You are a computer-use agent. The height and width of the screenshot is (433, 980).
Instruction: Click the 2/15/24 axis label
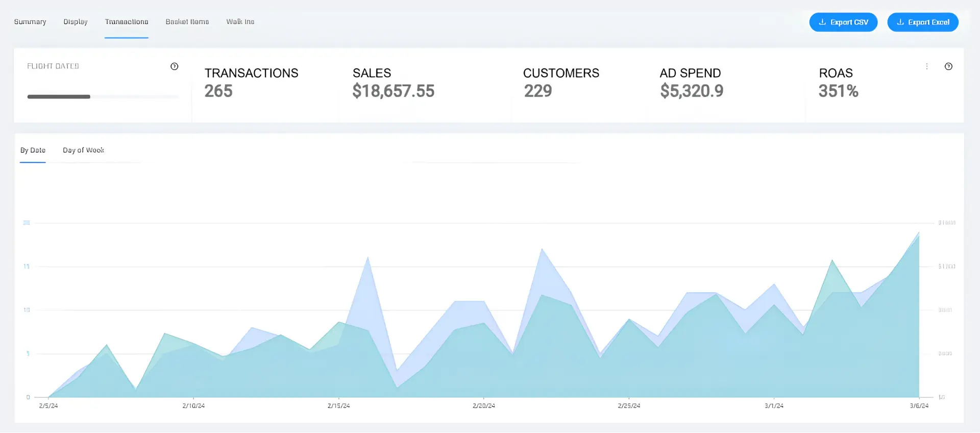[x=338, y=406]
